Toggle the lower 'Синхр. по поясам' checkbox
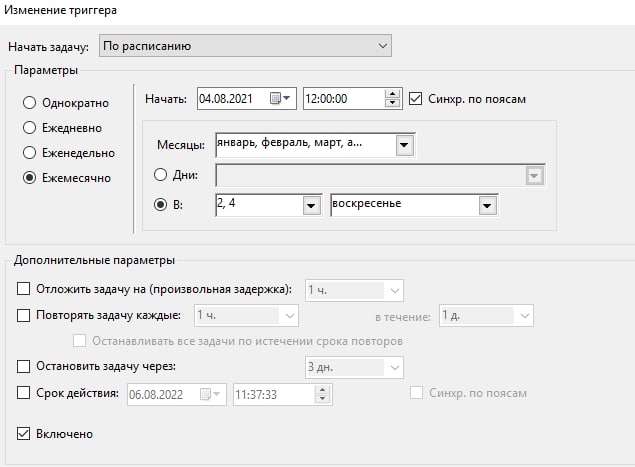 [x=416, y=392]
